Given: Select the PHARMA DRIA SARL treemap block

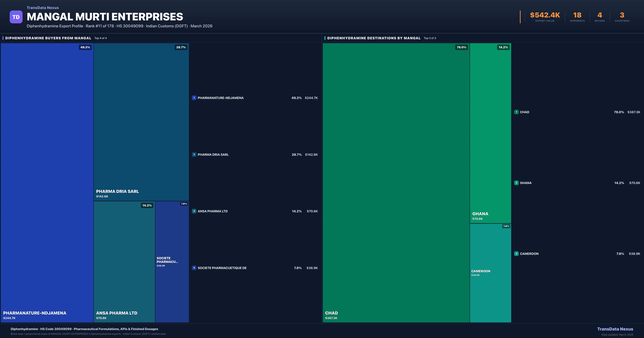Looking at the screenshot, I should click(141, 122).
